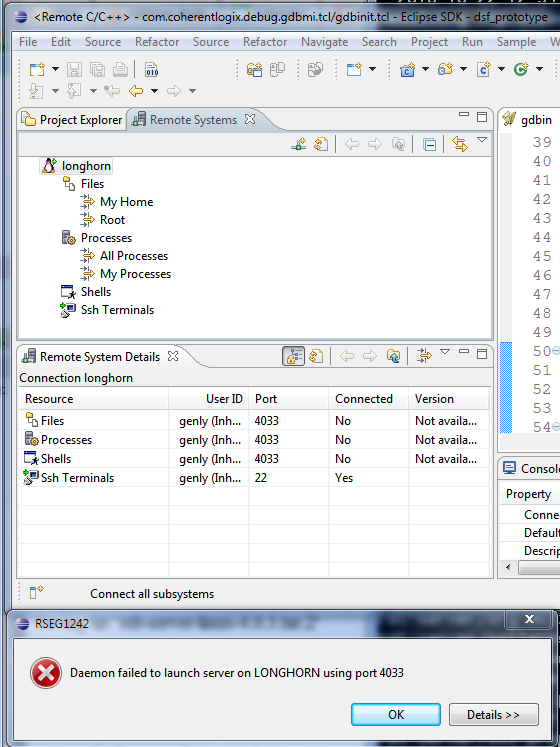Open the Search menu
The height and width of the screenshot is (747, 560).
[379, 42]
